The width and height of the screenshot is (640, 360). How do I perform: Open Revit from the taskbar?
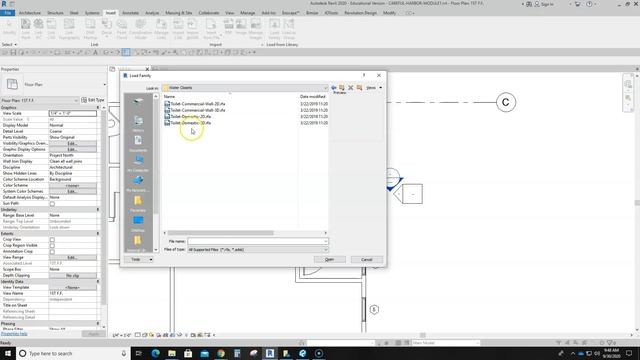pos(270,353)
